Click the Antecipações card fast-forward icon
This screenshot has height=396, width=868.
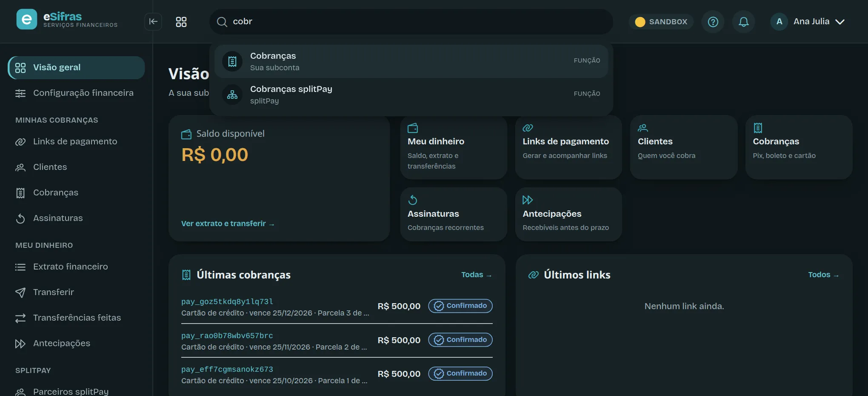(528, 200)
